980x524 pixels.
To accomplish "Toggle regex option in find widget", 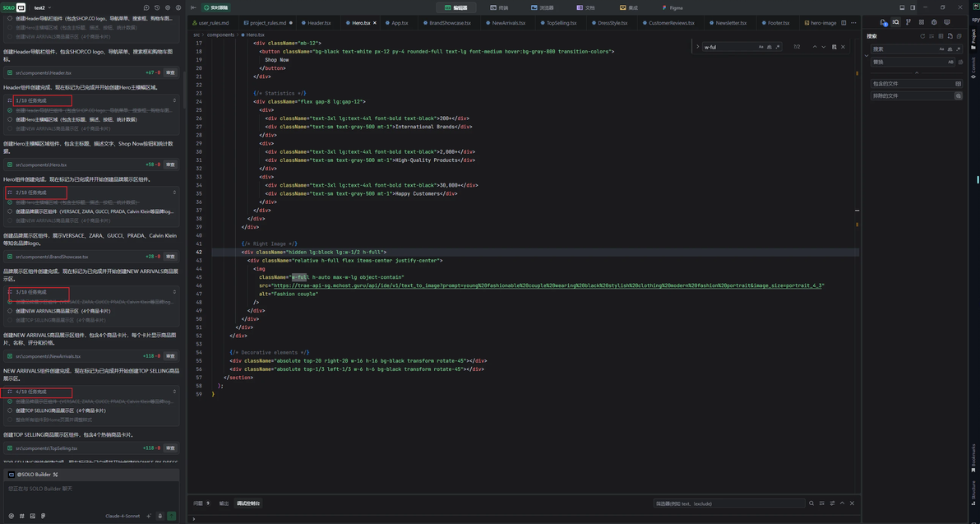I will click(x=777, y=47).
